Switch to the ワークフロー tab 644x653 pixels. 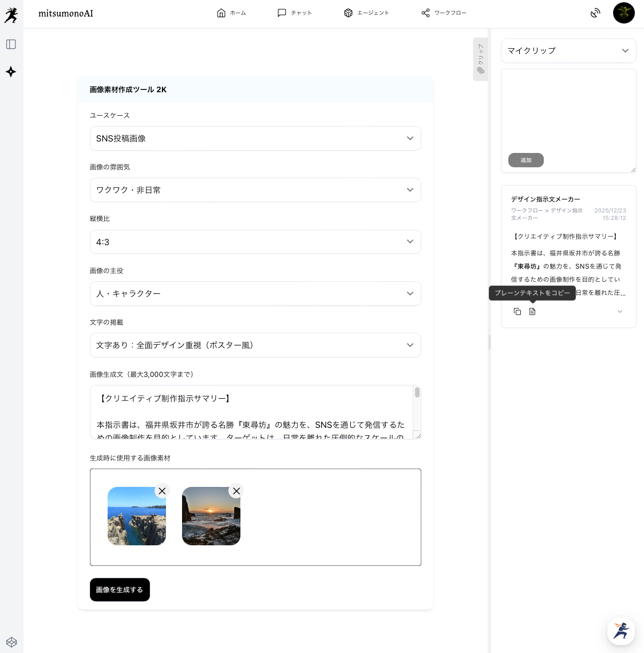(444, 13)
